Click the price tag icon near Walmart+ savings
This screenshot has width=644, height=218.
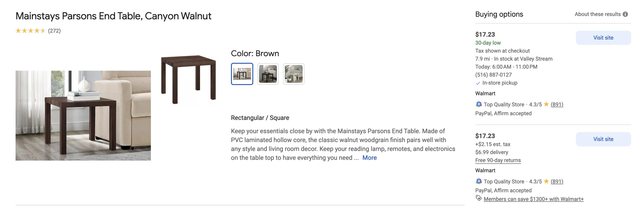(478, 198)
